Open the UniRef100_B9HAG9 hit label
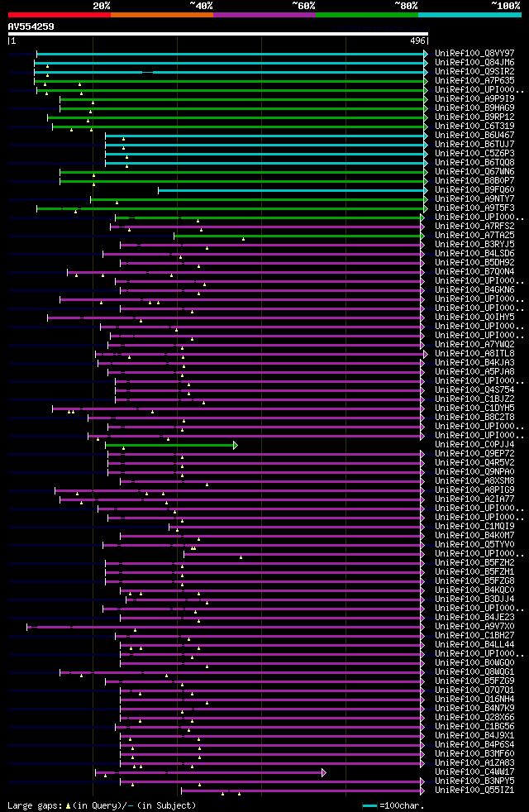Viewport: 529px width, 812px height. (x=474, y=107)
